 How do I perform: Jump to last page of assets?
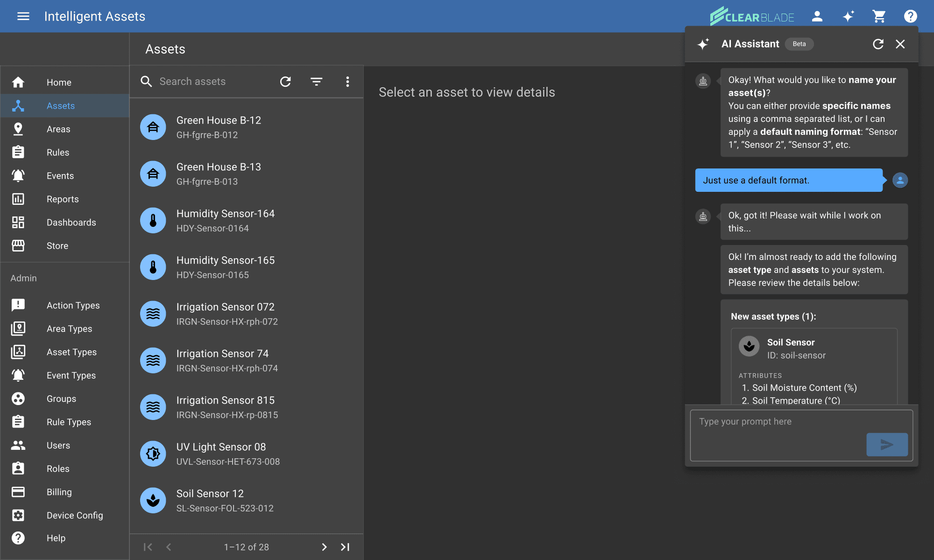click(345, 547)
